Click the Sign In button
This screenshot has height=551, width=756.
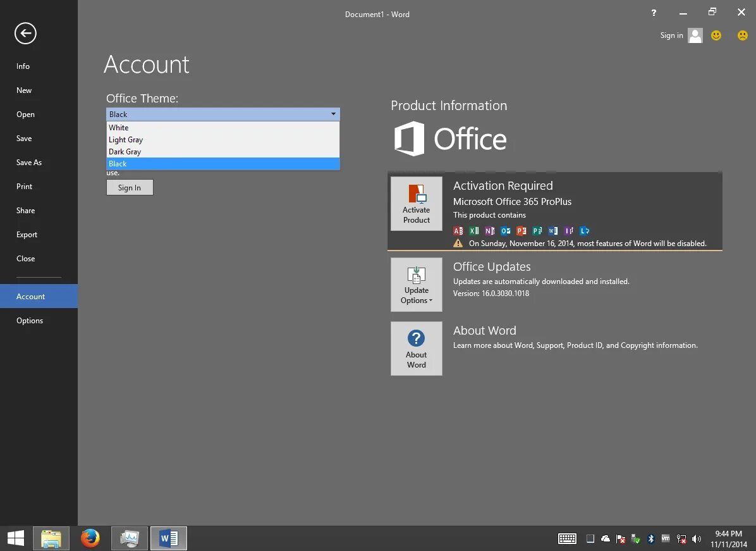pos(130,187)
